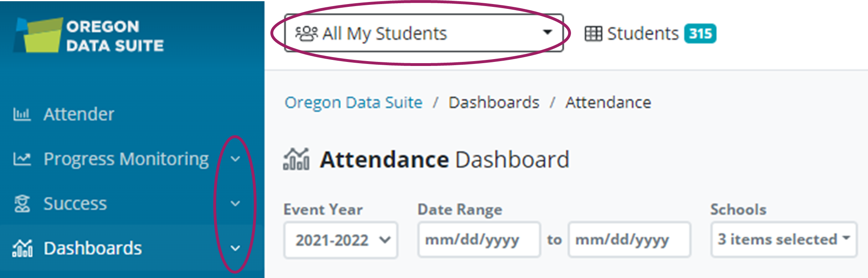
Task: Click the end date range field
Action: [x=629, y=240]
